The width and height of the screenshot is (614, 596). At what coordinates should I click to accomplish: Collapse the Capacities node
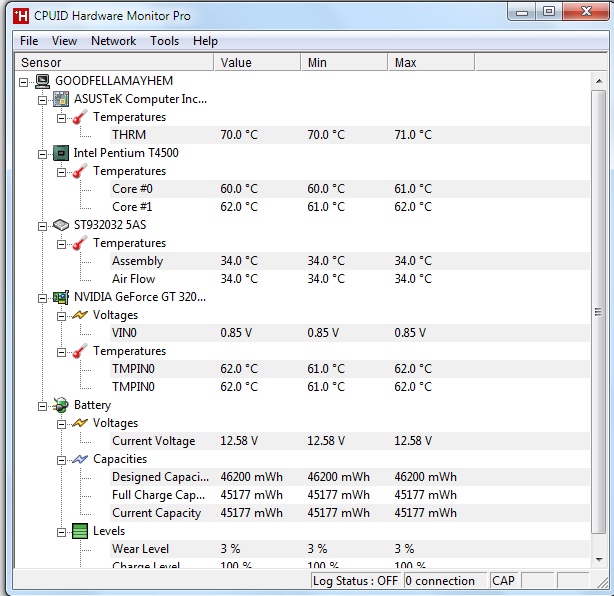(61, 461)
